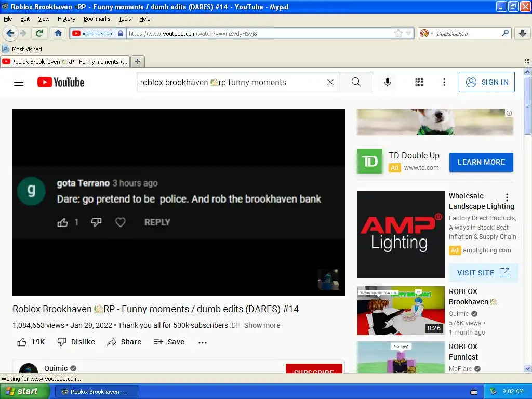532x399 pixels.
Task: Click the Dislike button under the video
Action: point(76,342)
